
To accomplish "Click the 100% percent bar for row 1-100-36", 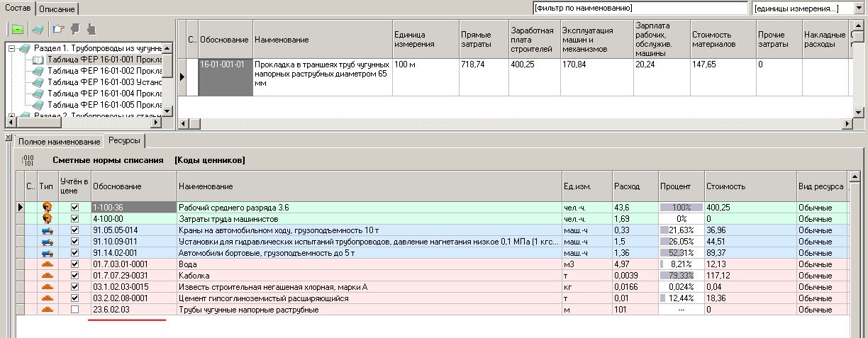I will (x=681, y=208).
